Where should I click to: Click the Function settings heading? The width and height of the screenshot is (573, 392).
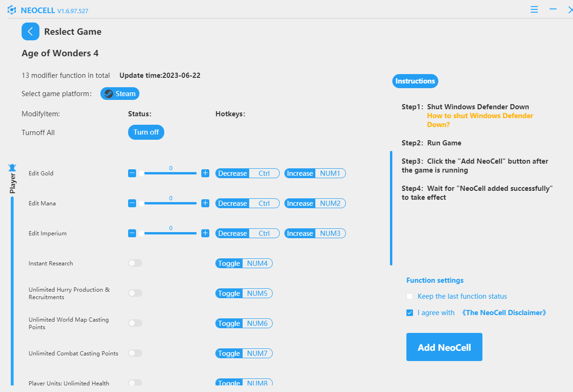click(435, 280)
